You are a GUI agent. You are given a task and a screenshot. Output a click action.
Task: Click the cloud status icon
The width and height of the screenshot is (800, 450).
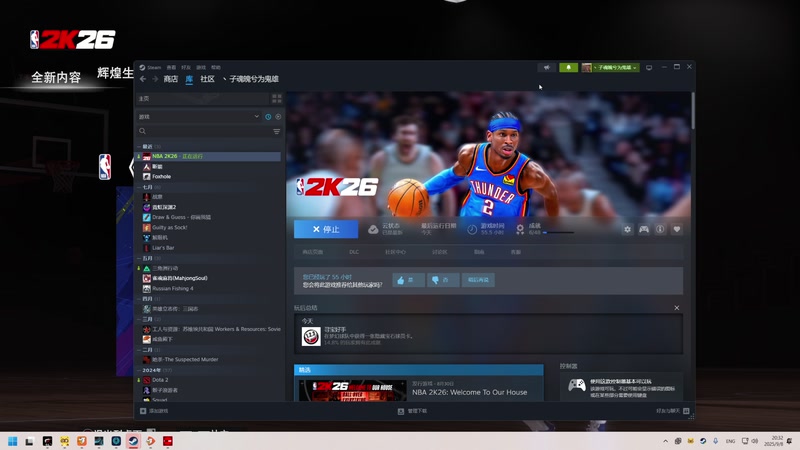[373, 230]
